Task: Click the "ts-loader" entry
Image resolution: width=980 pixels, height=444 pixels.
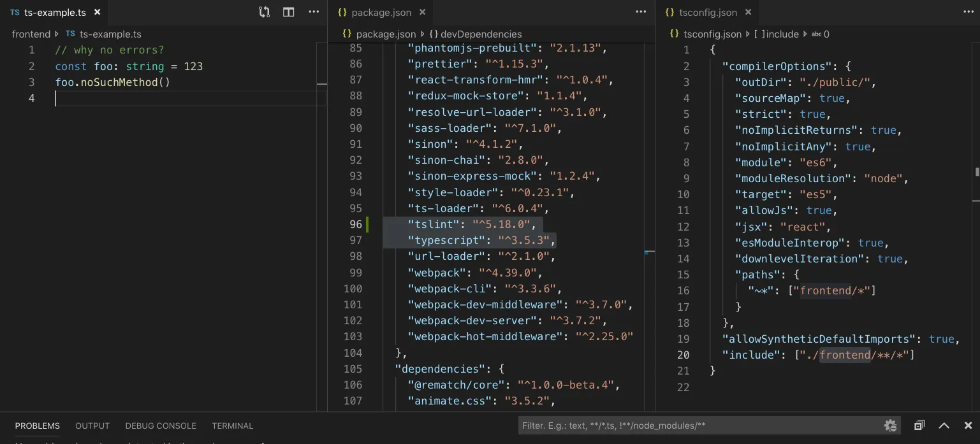Action: 478,208
